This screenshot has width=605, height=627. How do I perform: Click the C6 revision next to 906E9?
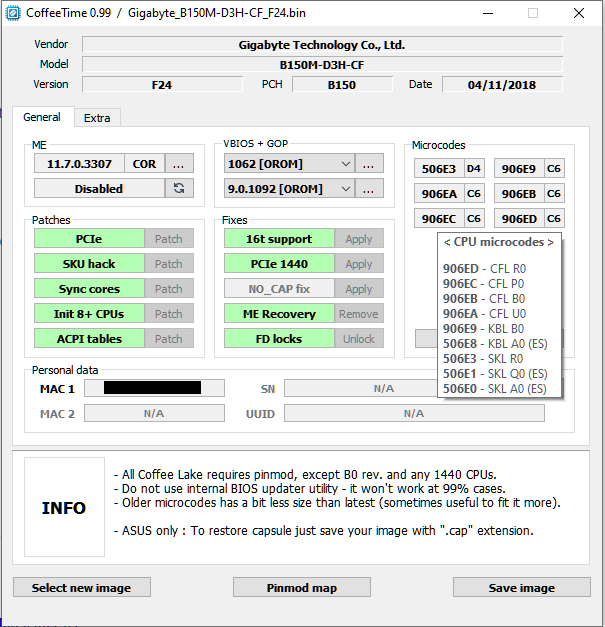click(554, 168)
